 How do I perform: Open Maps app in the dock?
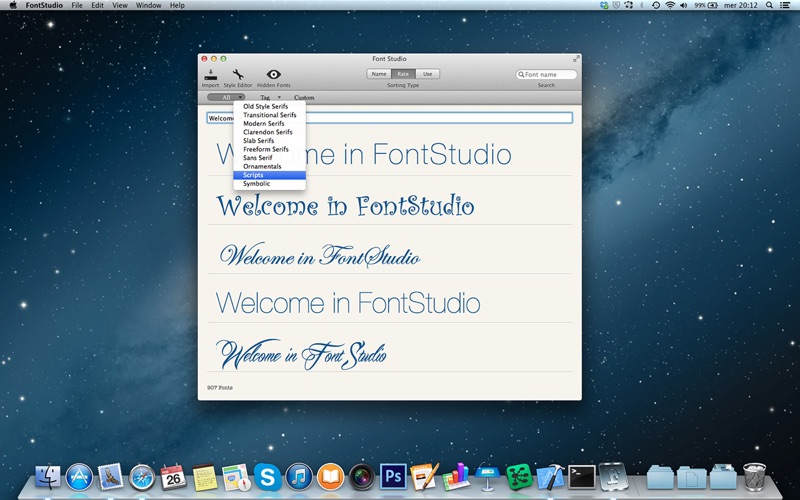(x=236, y=478)
